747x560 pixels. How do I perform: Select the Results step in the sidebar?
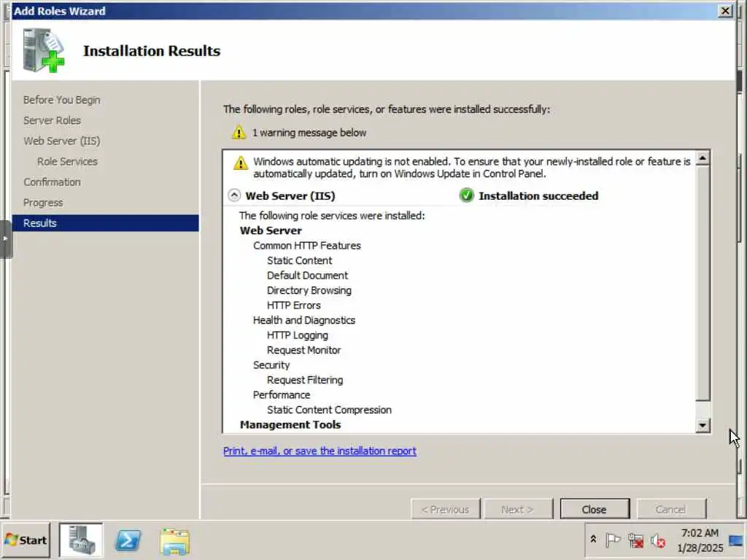click(x=105, y=223)
